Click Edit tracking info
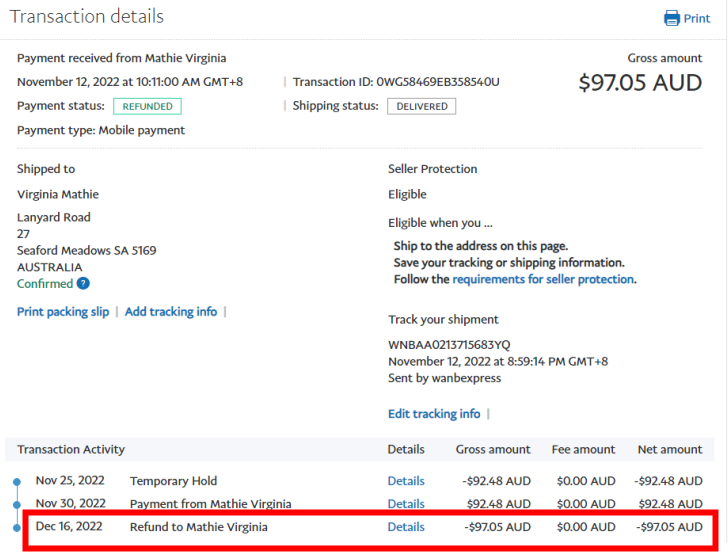The image size is (728, 559). 434,414
